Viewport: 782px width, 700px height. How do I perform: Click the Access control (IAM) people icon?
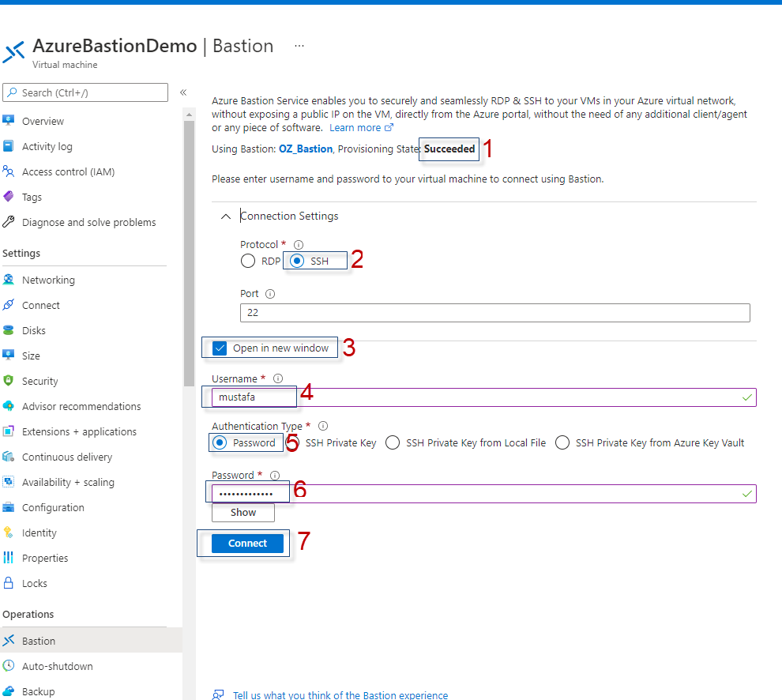9,171
